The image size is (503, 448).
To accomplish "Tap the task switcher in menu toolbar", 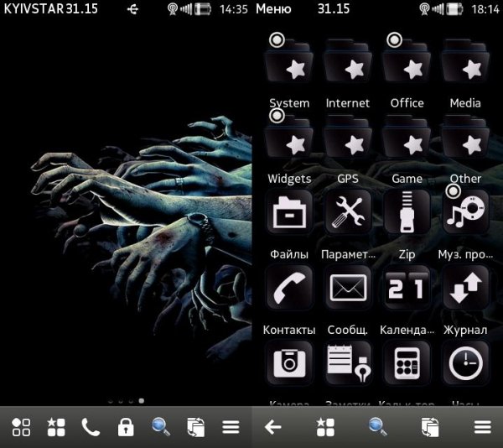I will point(430,427).
